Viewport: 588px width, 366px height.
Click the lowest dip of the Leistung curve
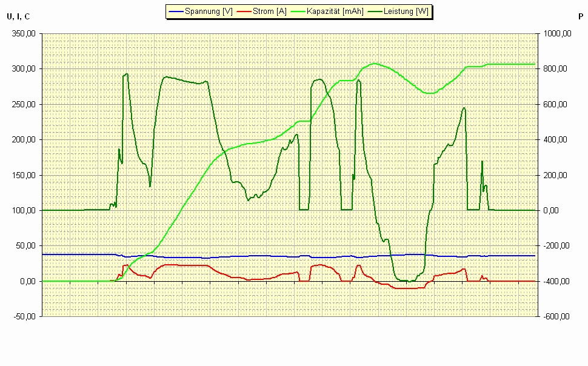point(410,281)
